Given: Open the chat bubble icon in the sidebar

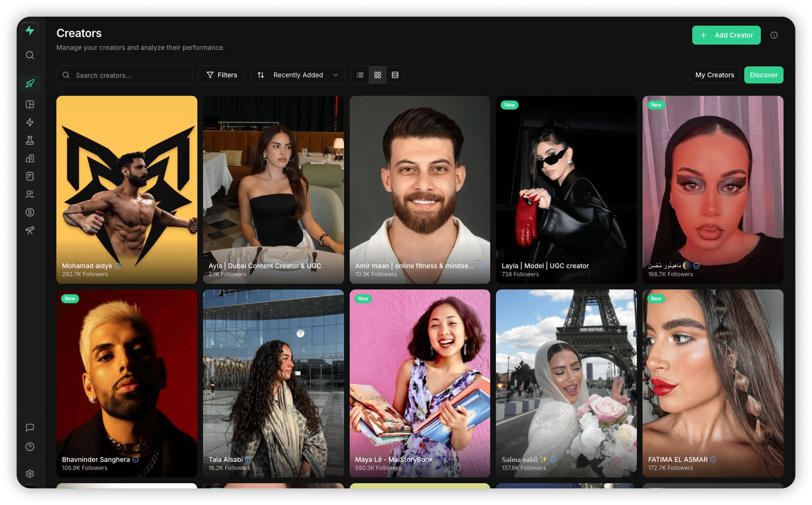Looking at the screenshot, I should pos(30,428).
